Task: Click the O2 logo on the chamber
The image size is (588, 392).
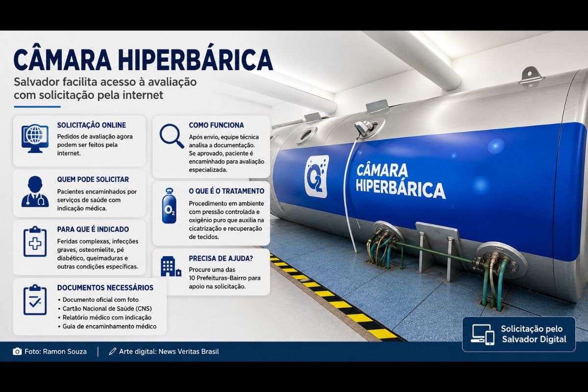Action: click(x=317, y=177)
